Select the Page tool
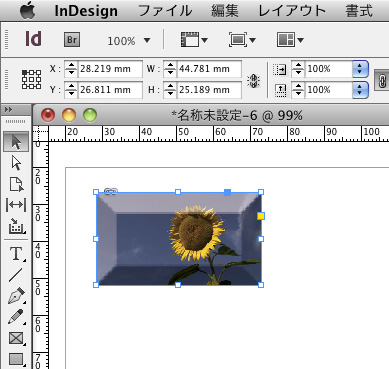389x369 pixels. click(16, 184)
